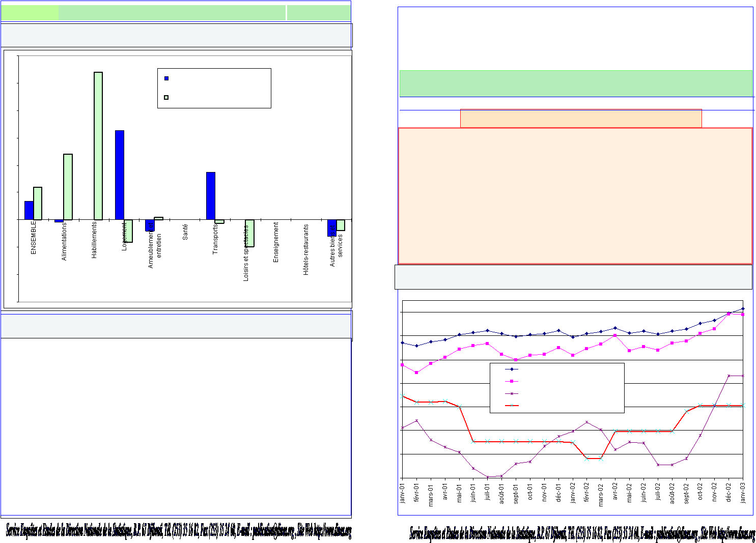Select the déc-01 axis label

click(559, 492)
